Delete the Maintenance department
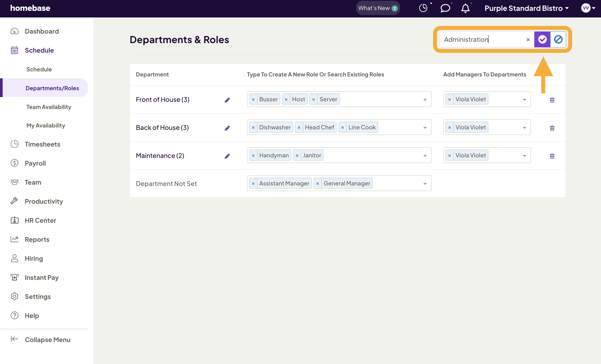This screenshot has height=364, width=601. tap(552, 156)
